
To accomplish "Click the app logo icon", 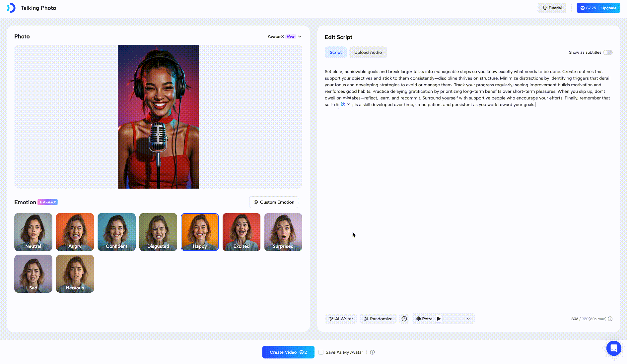I will pyautogui.click(x=11, y=8).
